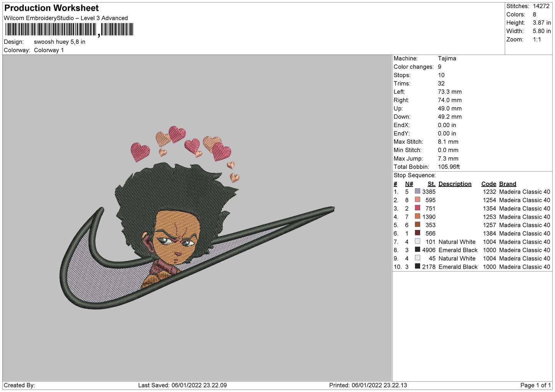
Task: Click the 'Created By:' footer label
Action: 19,385
